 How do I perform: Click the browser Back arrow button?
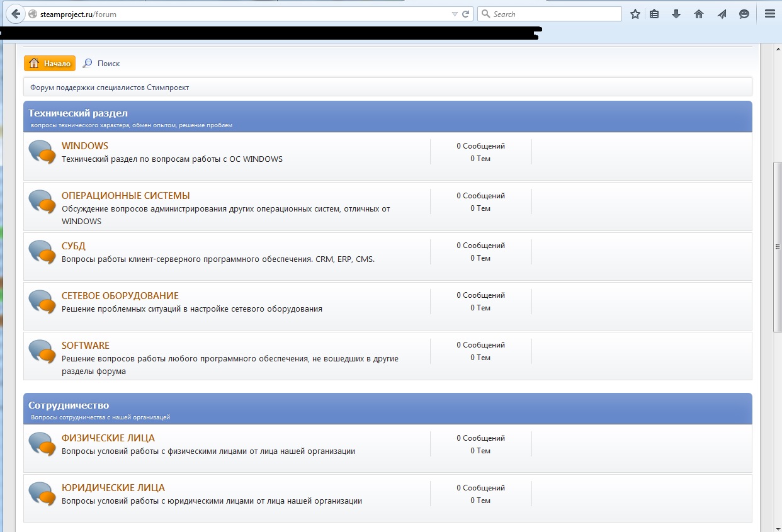pos(16,14)
